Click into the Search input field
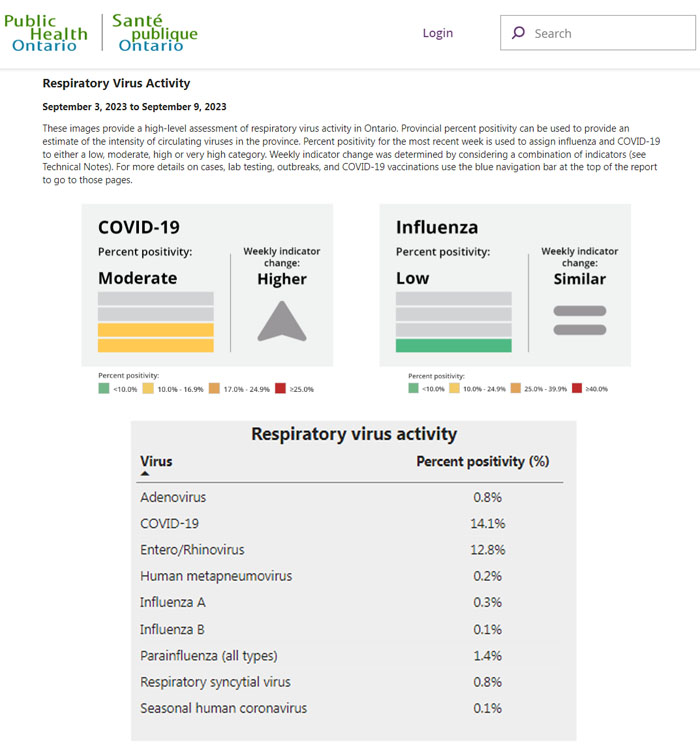This screenshot has width=700, height=744. 605,33
